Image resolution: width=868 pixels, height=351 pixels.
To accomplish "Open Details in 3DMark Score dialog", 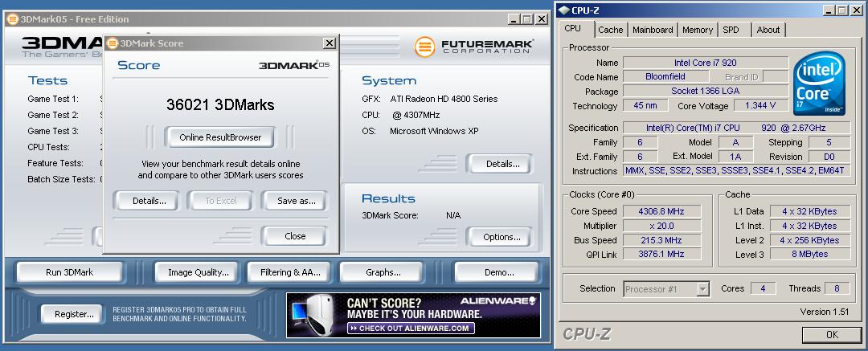I will [149, 201].
